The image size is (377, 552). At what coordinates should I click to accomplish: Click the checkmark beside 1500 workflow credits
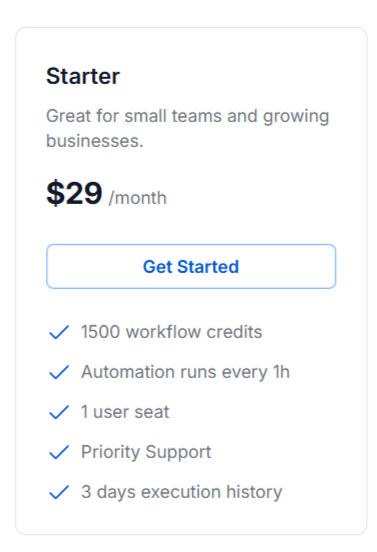point(59,332)
